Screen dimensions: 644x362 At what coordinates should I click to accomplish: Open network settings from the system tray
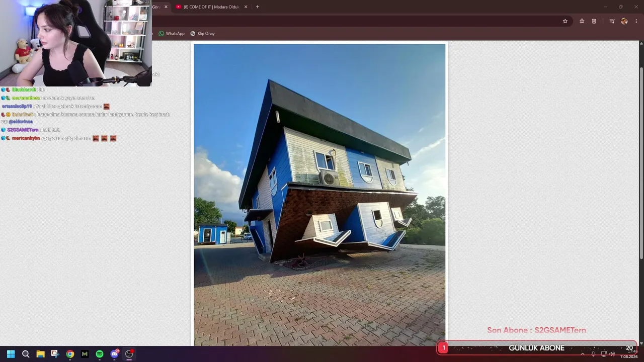604,354
